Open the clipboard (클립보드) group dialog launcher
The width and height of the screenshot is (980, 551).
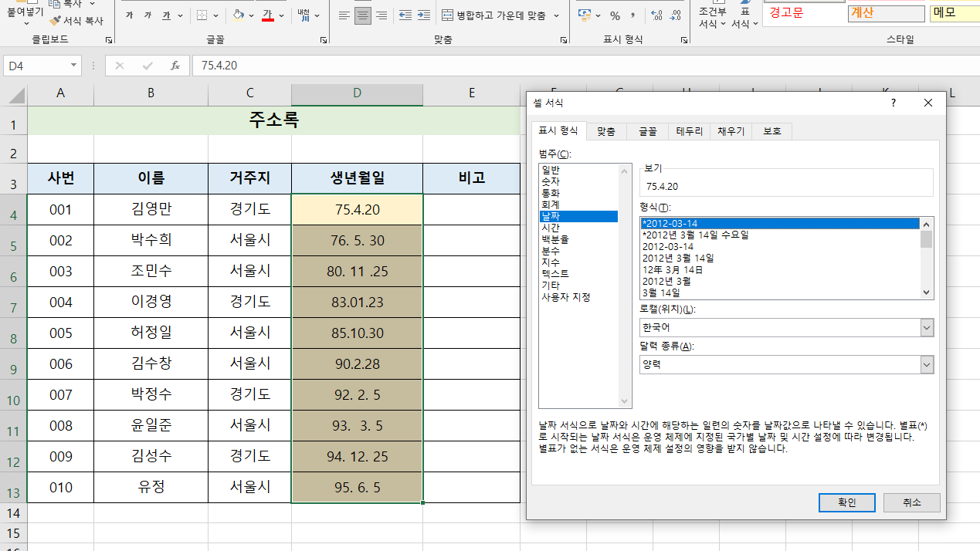pos(108,39)
